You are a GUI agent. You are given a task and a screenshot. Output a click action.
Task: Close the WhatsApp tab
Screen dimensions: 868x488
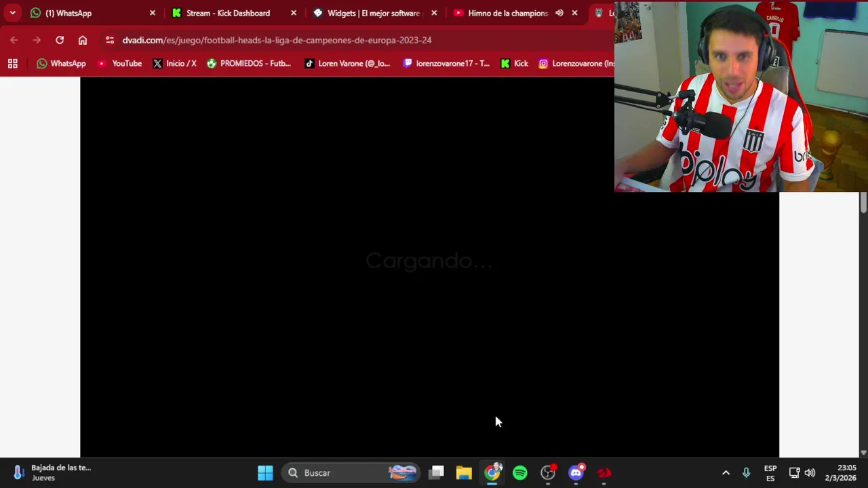click(152, 13)
